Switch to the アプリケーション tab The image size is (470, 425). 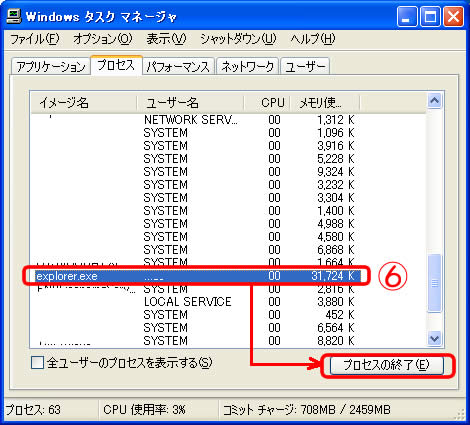click(51, 66)
